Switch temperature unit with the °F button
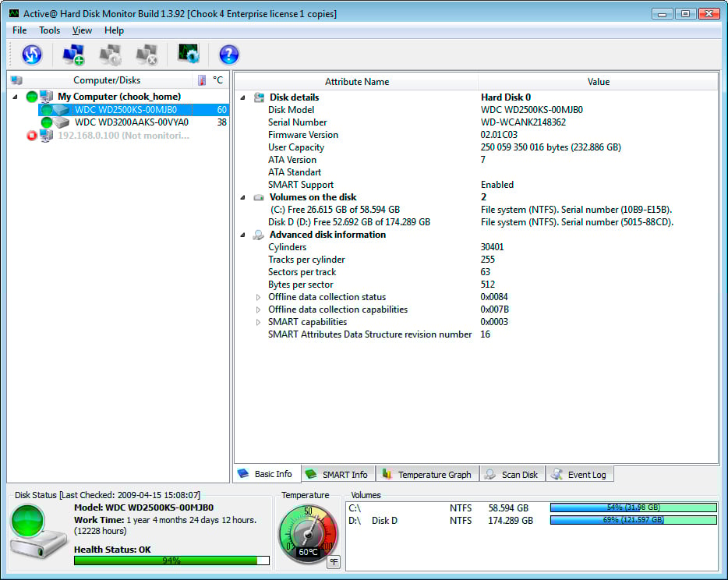This screenshot has width=728, height=580. (333, 561)
